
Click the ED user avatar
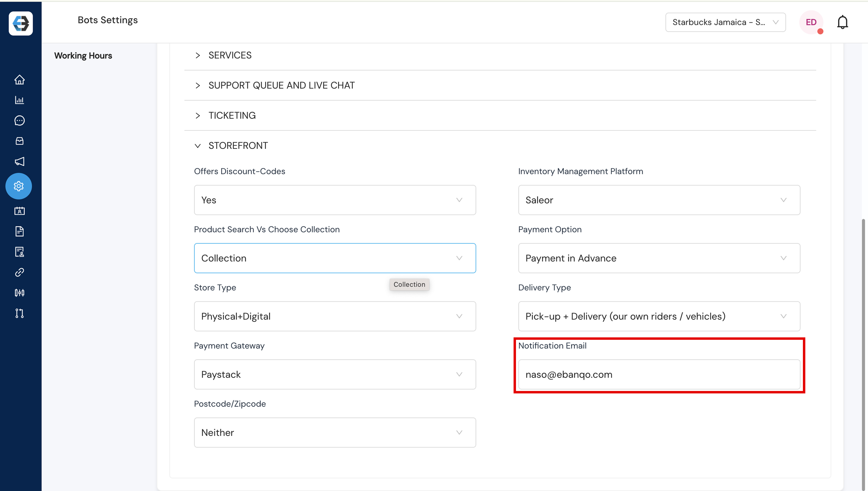(x=811, y=22)
